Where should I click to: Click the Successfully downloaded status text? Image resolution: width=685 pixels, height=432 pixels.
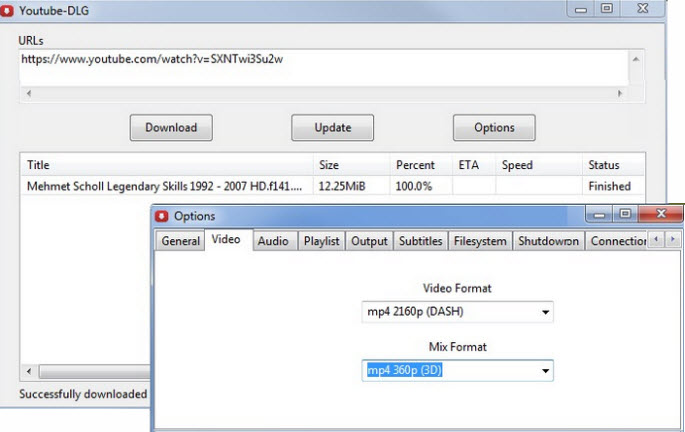[x=83, y=394]
